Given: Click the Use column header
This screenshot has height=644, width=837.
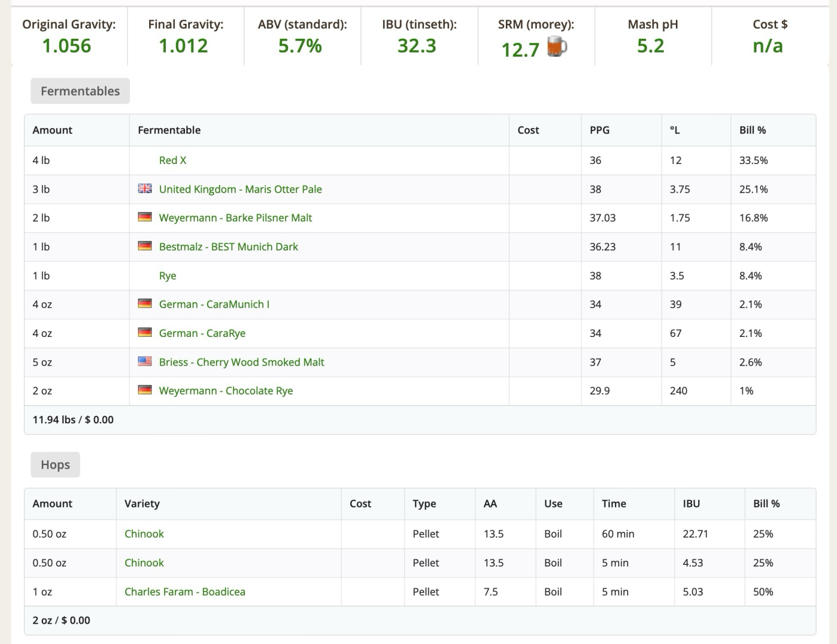Looking at the screenshot, I should [553, 503].
